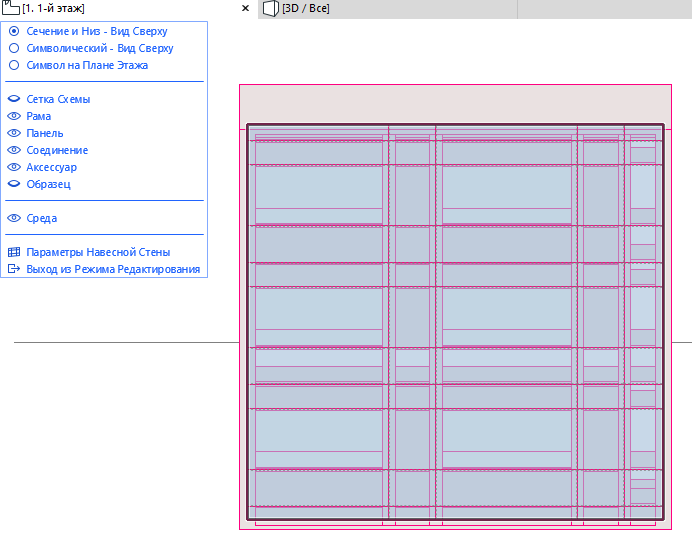The width and height of the screenshot is (692, 559).
Task: Click the floor plan icon on first tab
Action: tap(11, 8)
